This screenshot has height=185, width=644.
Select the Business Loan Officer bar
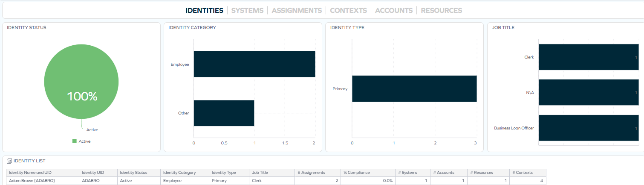coord(588,128)
